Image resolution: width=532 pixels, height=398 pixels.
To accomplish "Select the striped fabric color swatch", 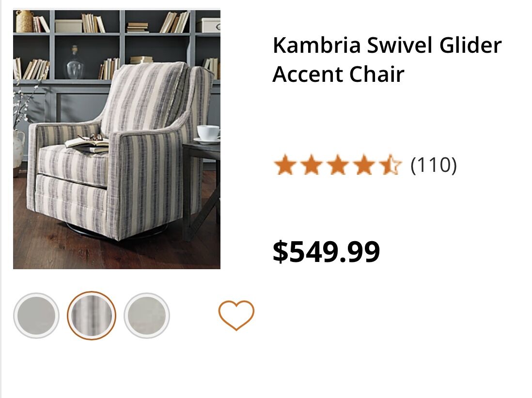I will pyautogui.click(x=92, y=316).
